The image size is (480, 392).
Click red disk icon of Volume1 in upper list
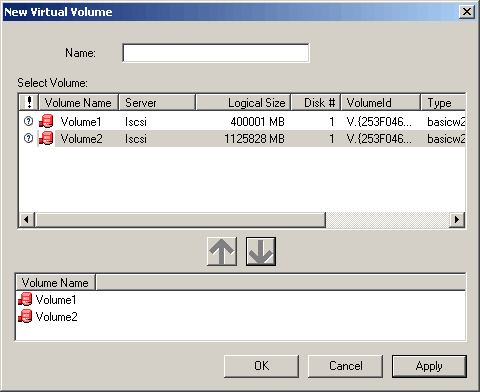click(46, 121)
